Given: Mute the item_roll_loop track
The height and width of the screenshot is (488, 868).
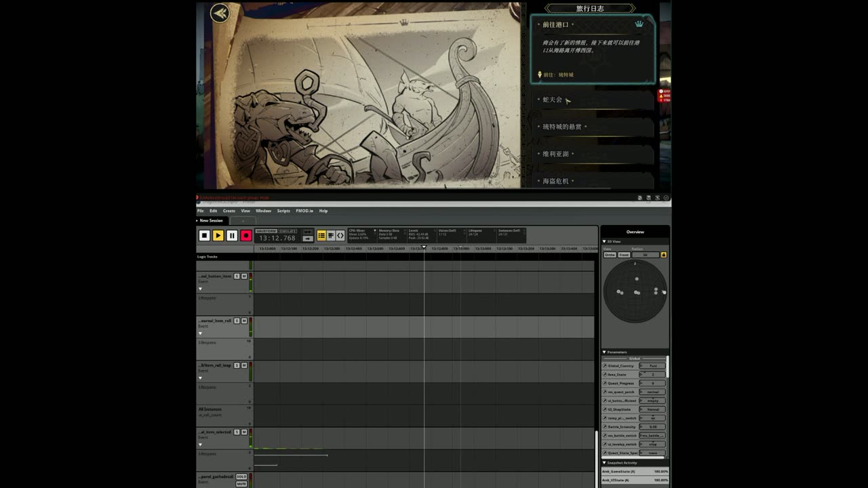Looking at the screenshot, I should pyautogui.click(x=244, y=365).
